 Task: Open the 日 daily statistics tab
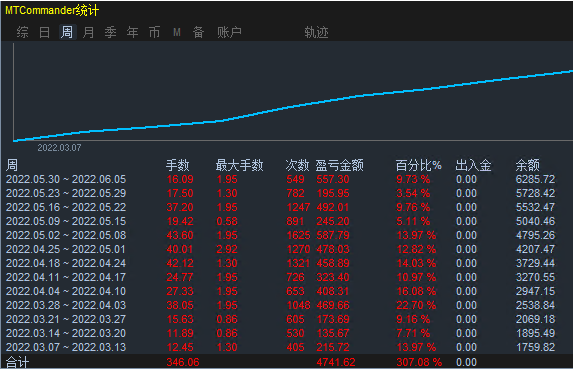click(45, 32)
